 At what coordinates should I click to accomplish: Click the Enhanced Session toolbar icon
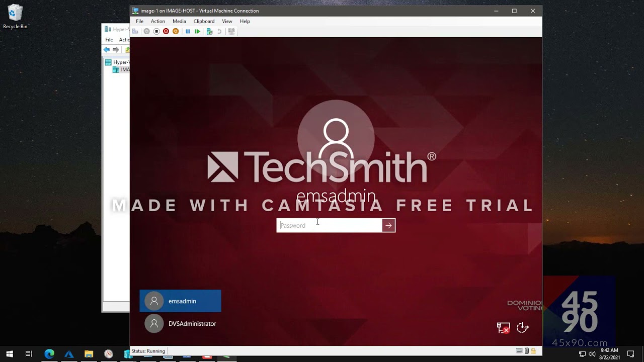point(231,31)
